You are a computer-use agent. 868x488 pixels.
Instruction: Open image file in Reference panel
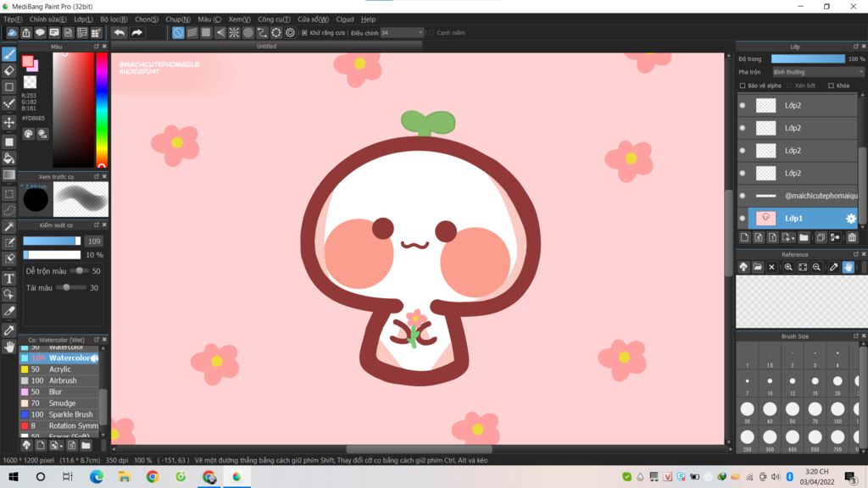tap(757, 267)
